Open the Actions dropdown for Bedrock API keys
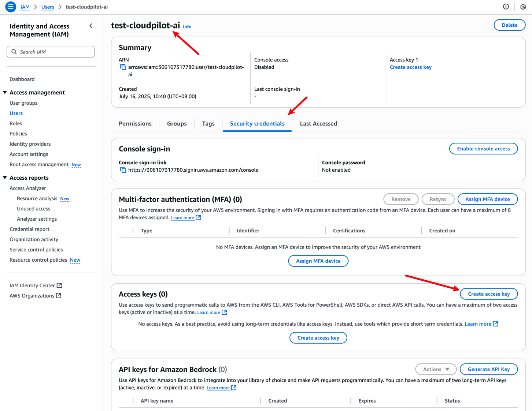Image resolution: width=532 pixels, height=411 pixels. [x=436, y=369]
